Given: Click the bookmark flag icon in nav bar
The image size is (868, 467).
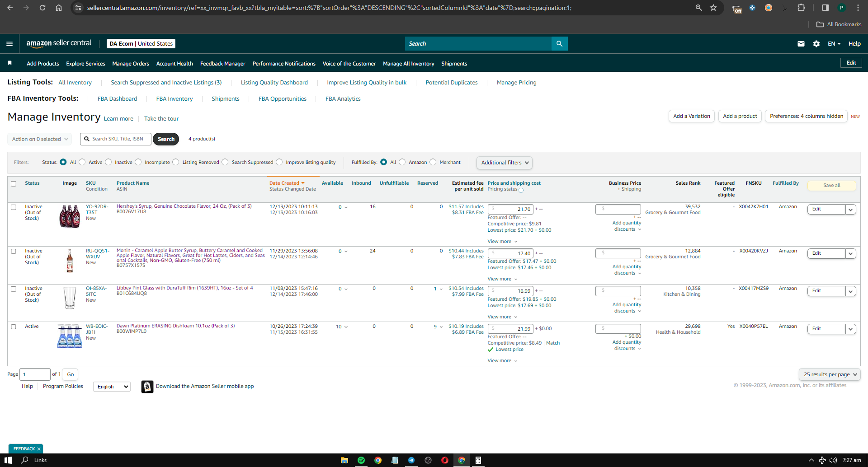Looking at the screenshot, I should tap(9, 63).
